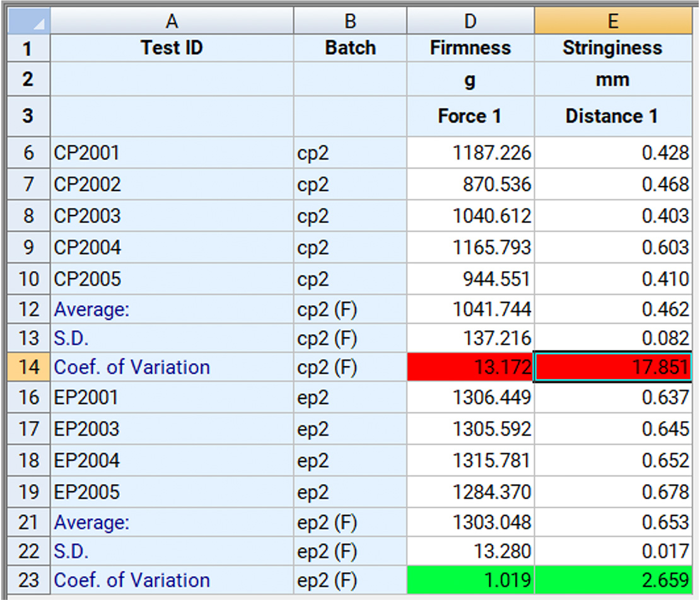Select column A header
This screenshot has height=600, width=700.
tap(172, 22)
